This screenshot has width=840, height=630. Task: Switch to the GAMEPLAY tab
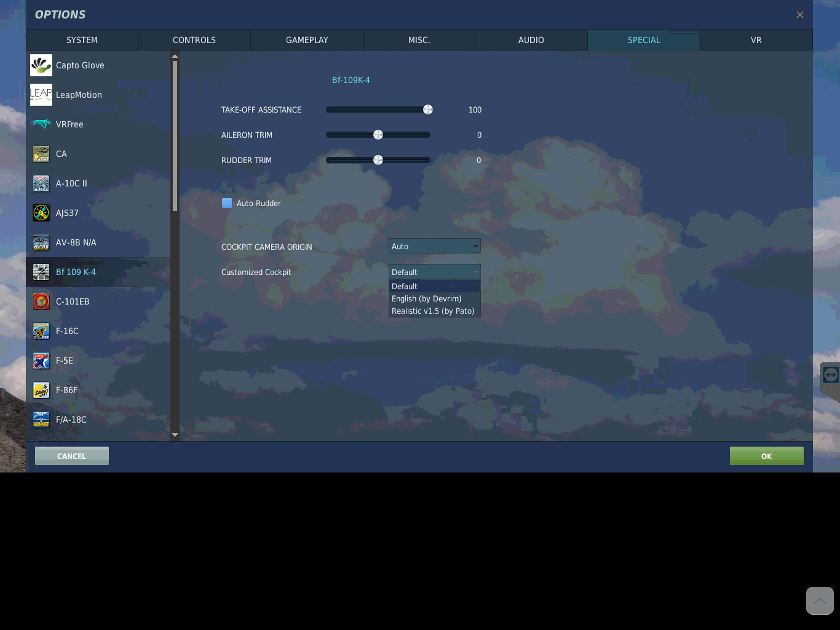(307, 40)
